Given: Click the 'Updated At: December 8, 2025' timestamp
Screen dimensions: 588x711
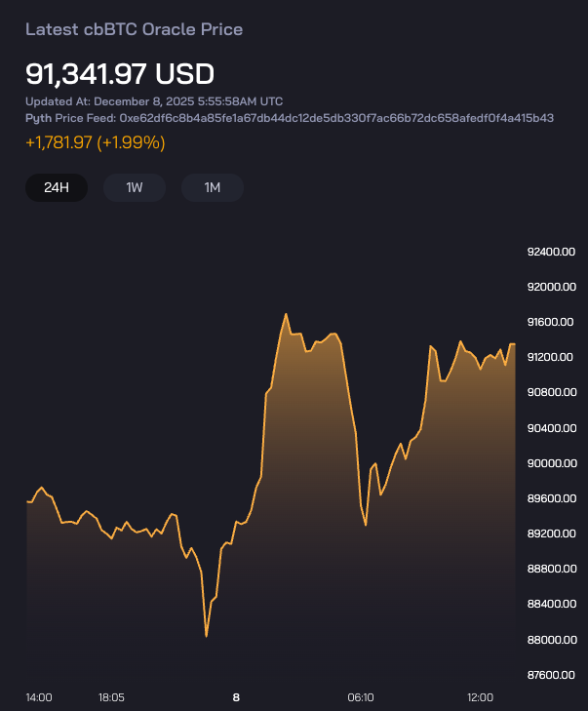Looking at the screenshot, I should click(x=154, y=101).
